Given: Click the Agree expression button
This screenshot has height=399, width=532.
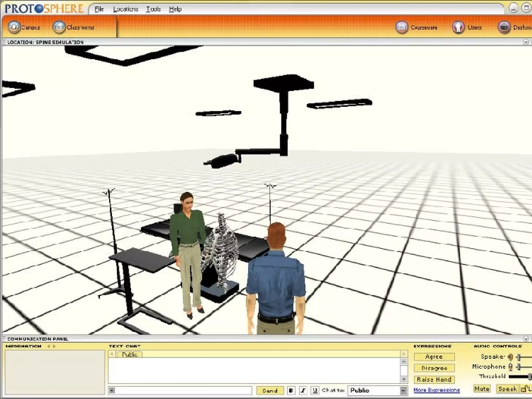Looking at the screenshot, I should pos(434,357).
